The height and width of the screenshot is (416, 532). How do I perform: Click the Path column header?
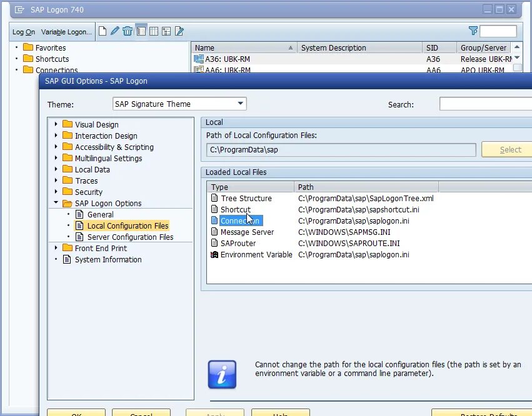pyautogui.click(x=366, y=187)
